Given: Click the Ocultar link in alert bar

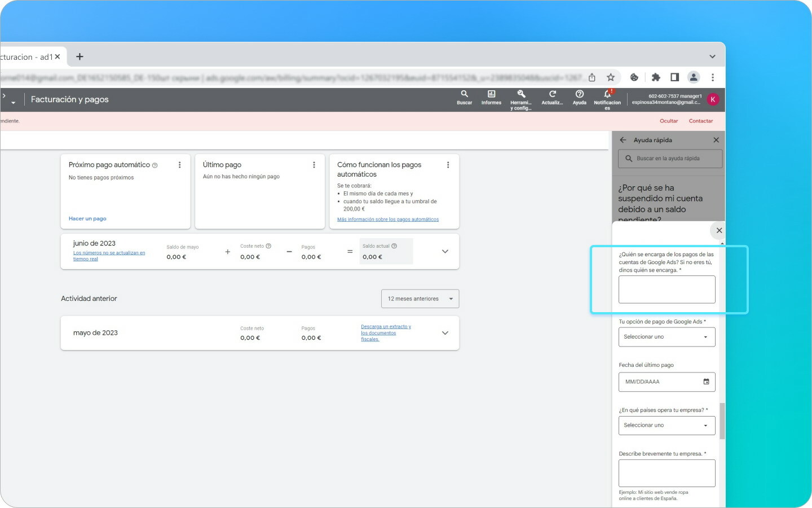Looking at the screenshot, I should tap(669, 121).
